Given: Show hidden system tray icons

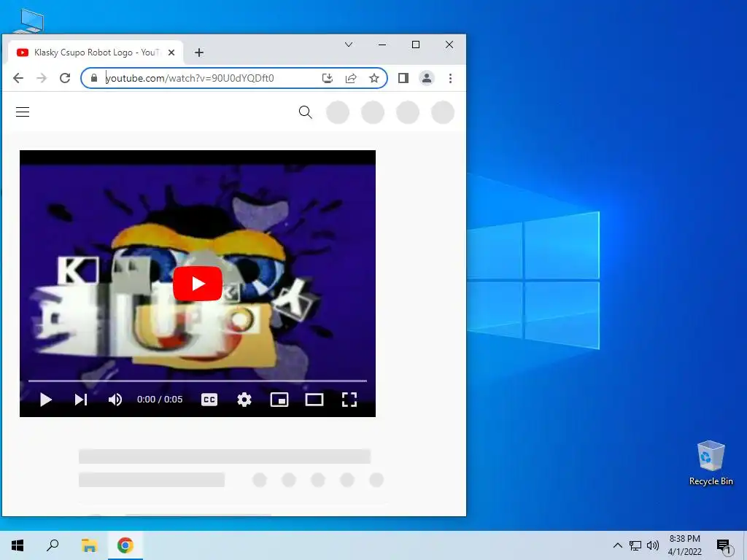Looking at the screenshot, I should tap(617, 545).
